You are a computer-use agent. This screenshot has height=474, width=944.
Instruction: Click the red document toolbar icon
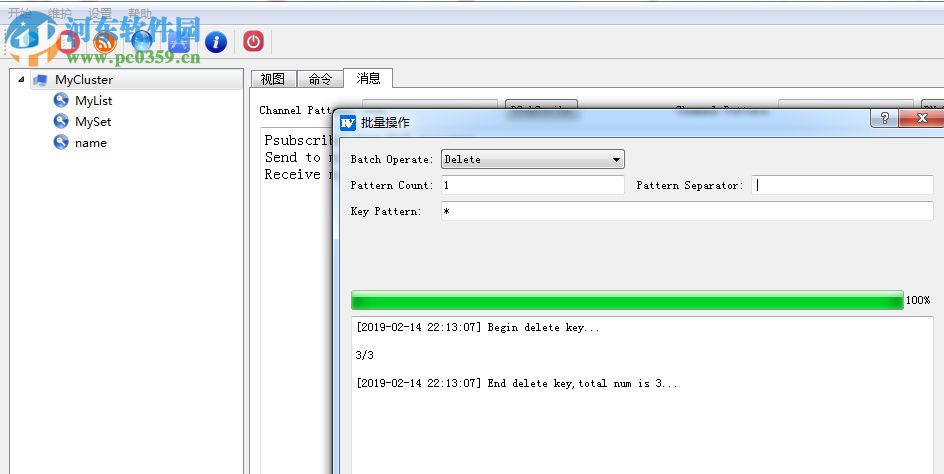point(67,42)
